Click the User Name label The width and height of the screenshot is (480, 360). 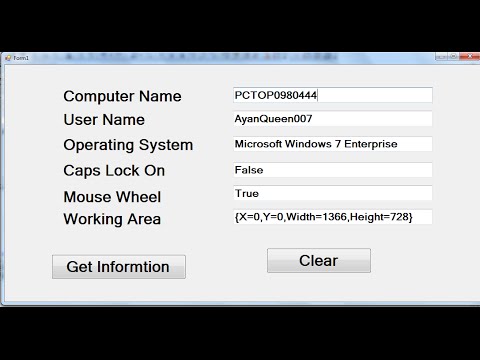(x=104, y=120)
